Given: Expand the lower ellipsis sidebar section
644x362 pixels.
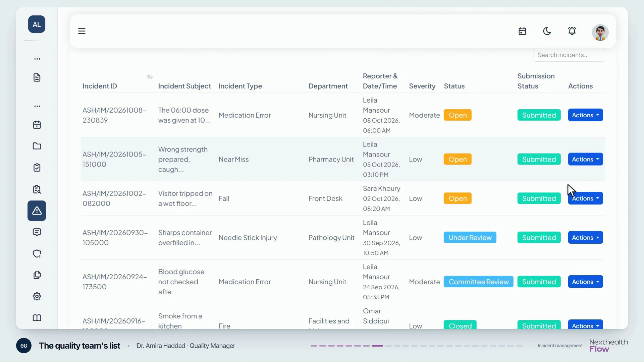Looking at the screenshot, I should (37, 106).
